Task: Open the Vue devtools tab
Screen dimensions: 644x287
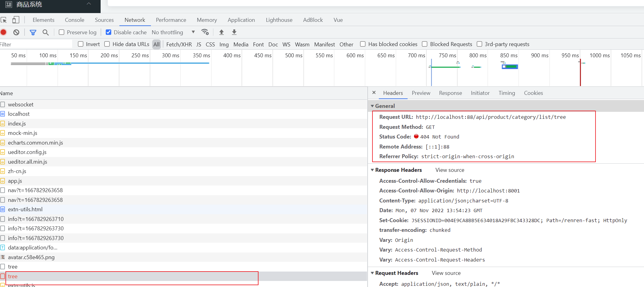Action: pyautogui.click(x=338, y=20)
